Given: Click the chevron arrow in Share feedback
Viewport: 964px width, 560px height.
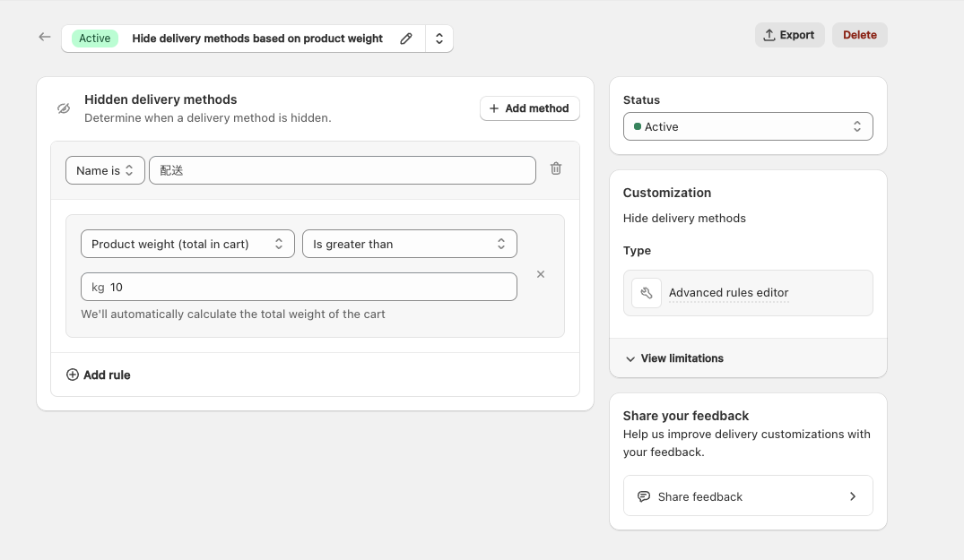Looking at the screenshot, I should tap(852, 496).
